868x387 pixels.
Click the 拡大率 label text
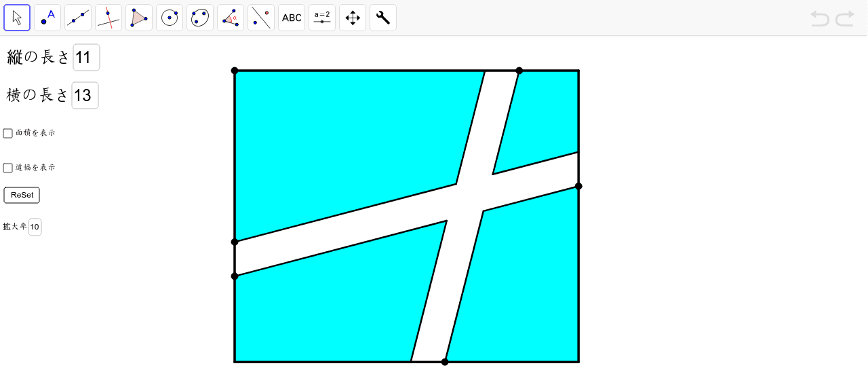tap(15, 227)
